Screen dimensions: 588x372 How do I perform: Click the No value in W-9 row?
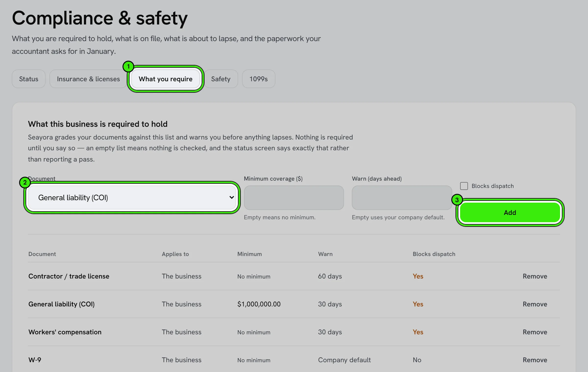[x=417, y=360]
